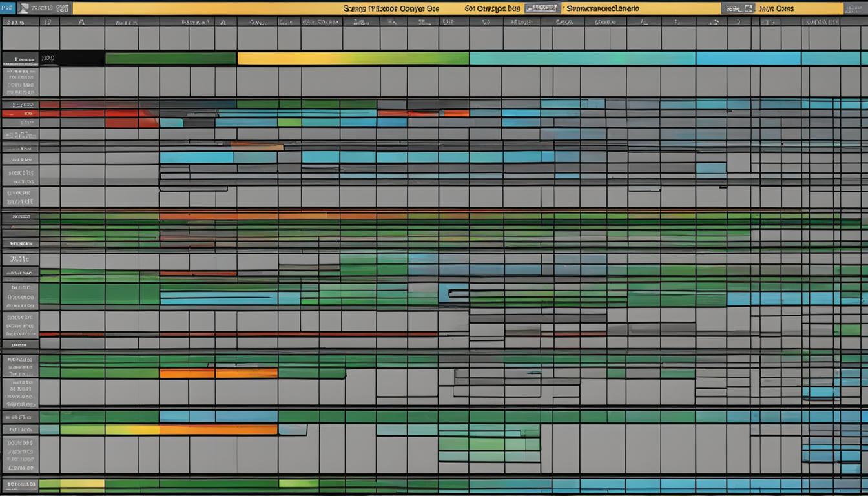Click the column header labeled A
868x496 pixels.
point(81,21)
